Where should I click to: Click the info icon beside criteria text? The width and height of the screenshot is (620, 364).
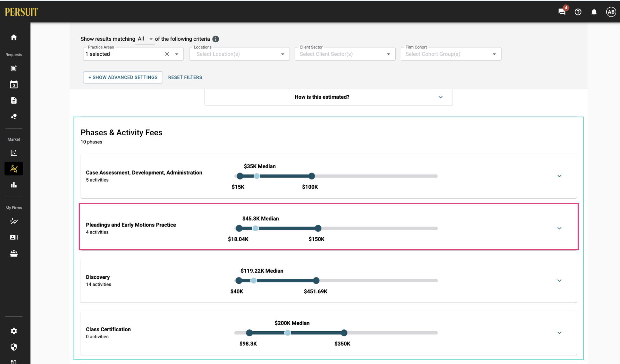pos(215,39)
